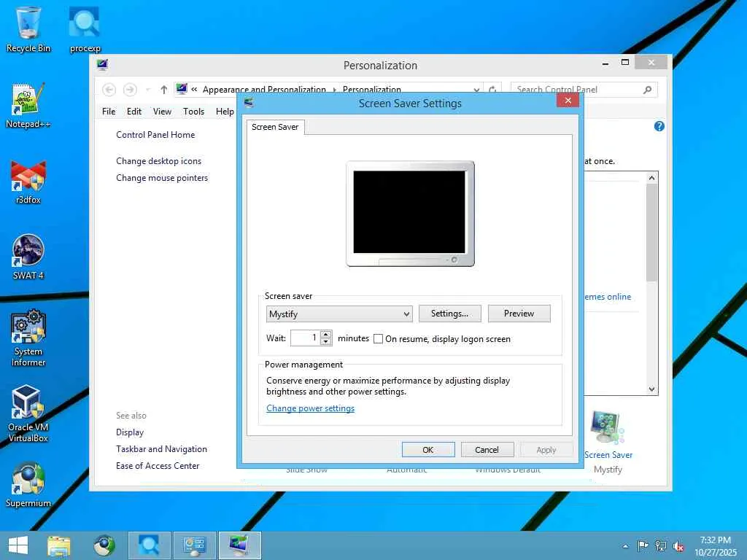This screenshot has height=560, width=747.
Task: Click OK in Screen Saver Settings
Action: tap(427, 449)
